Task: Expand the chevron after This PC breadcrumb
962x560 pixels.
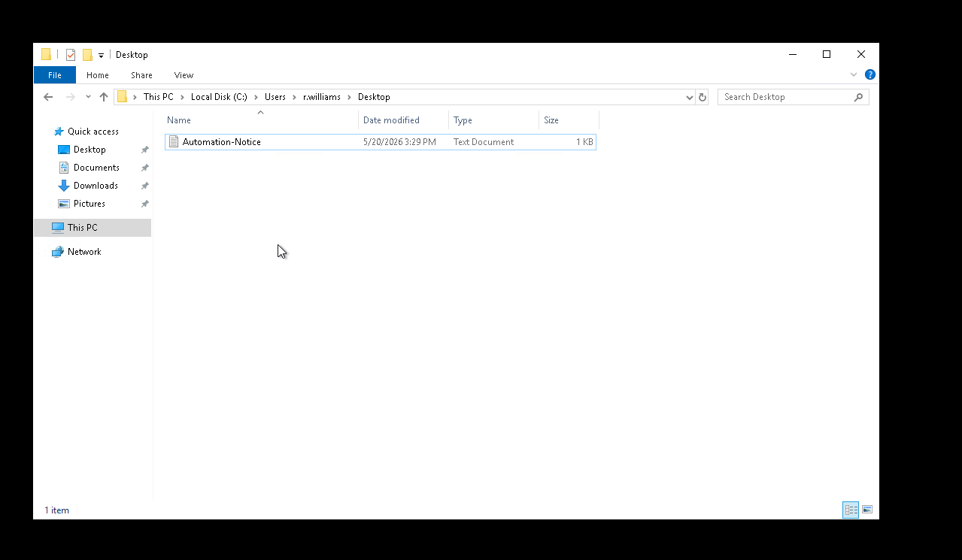Action: (182, 97)
